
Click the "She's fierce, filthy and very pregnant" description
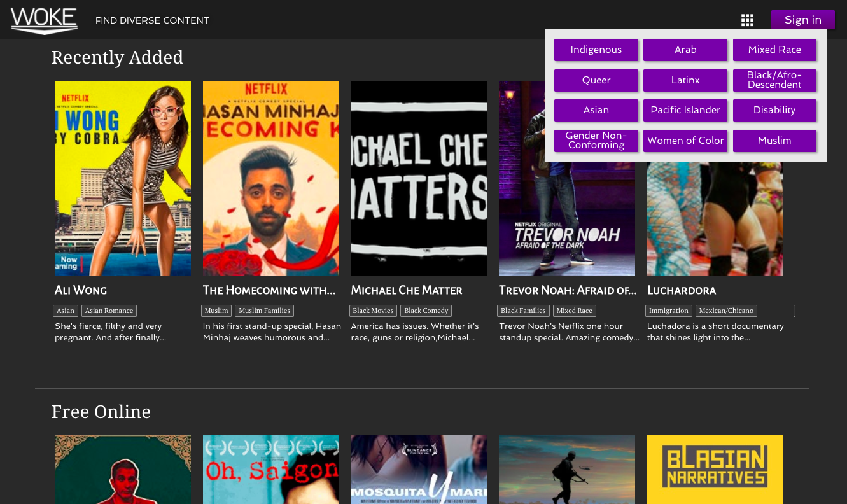click(110, 332)
